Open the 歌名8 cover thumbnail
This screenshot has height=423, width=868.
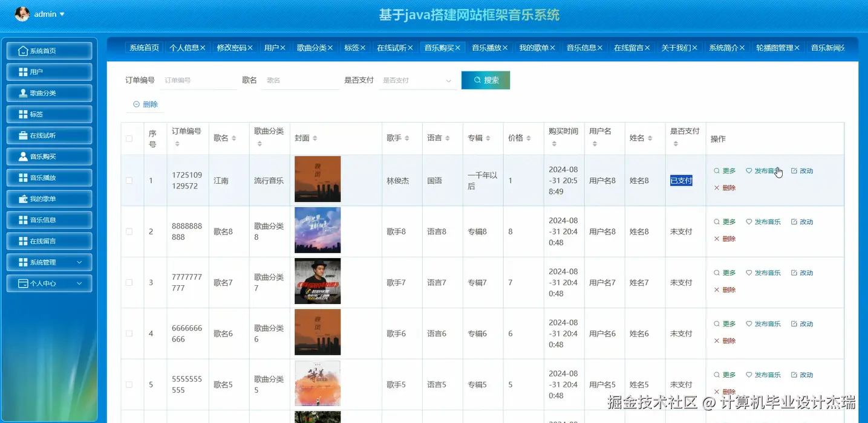[x=318, y=230]
